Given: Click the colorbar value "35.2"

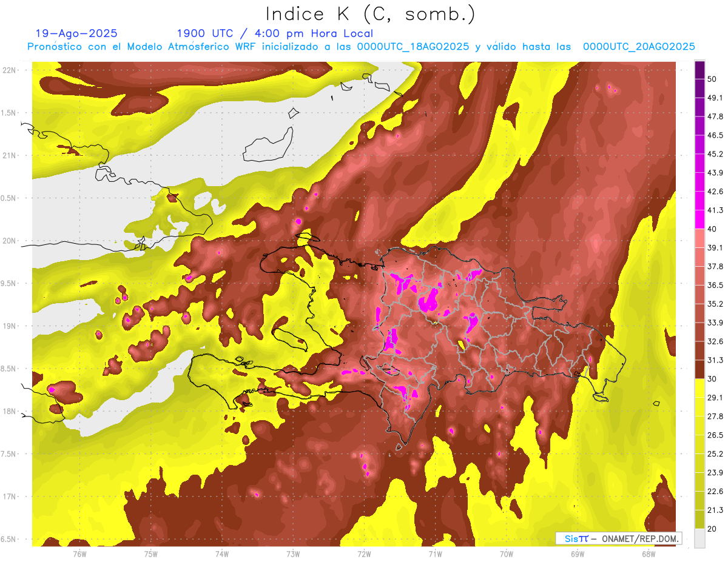Looking at the screenshot, I should point(715,304).
